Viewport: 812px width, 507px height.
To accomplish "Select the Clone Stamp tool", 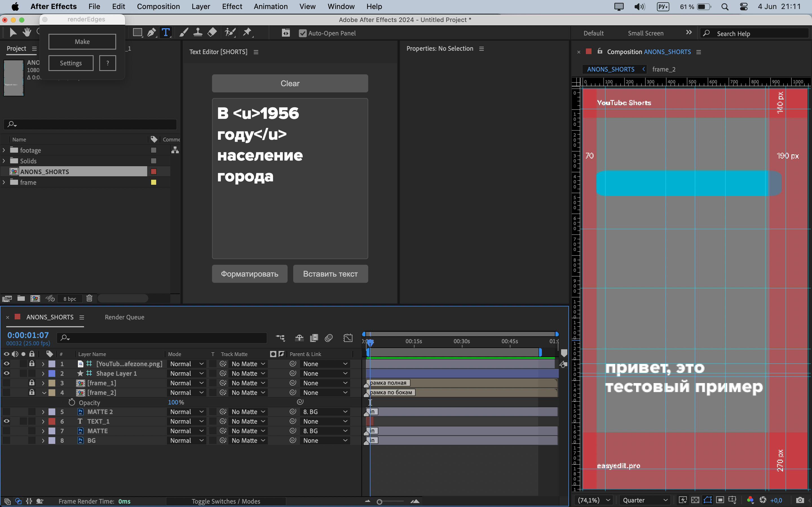I will 198,32.
